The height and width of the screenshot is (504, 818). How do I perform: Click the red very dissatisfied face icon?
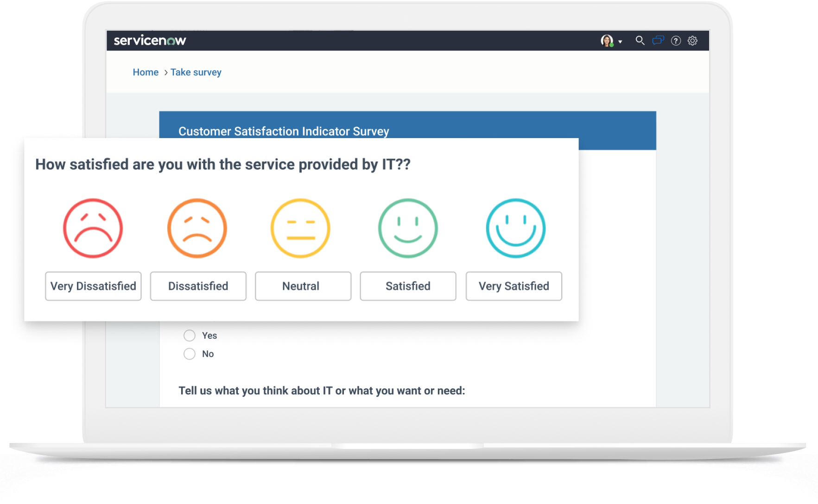coord(93,228)
